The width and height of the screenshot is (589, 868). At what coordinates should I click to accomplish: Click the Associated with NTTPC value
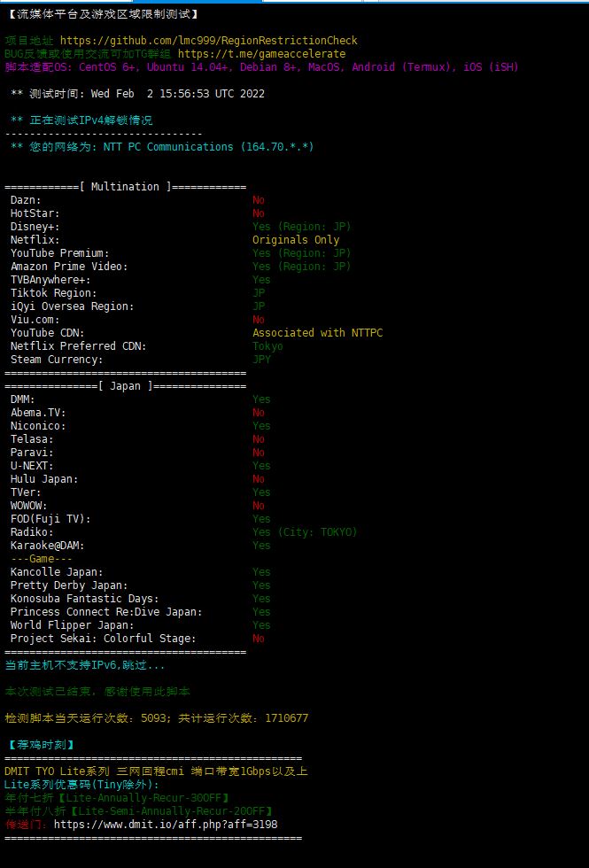(317, 333)
